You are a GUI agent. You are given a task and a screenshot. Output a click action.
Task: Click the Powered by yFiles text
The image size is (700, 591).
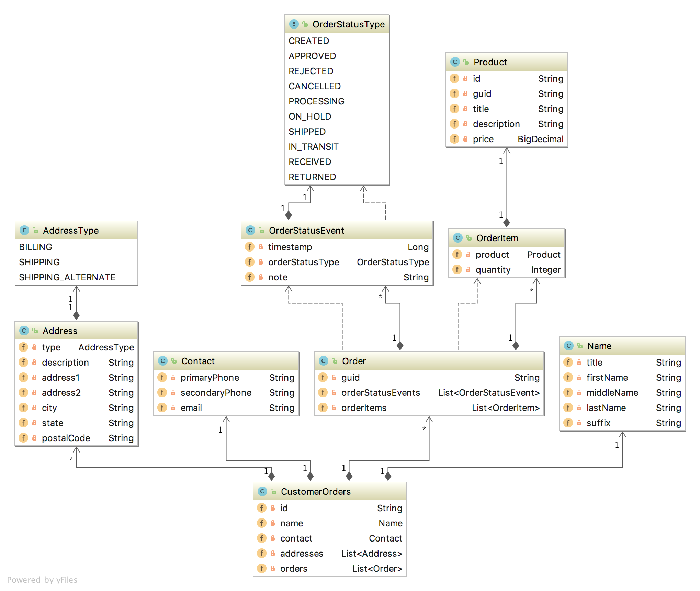[42, 580]
